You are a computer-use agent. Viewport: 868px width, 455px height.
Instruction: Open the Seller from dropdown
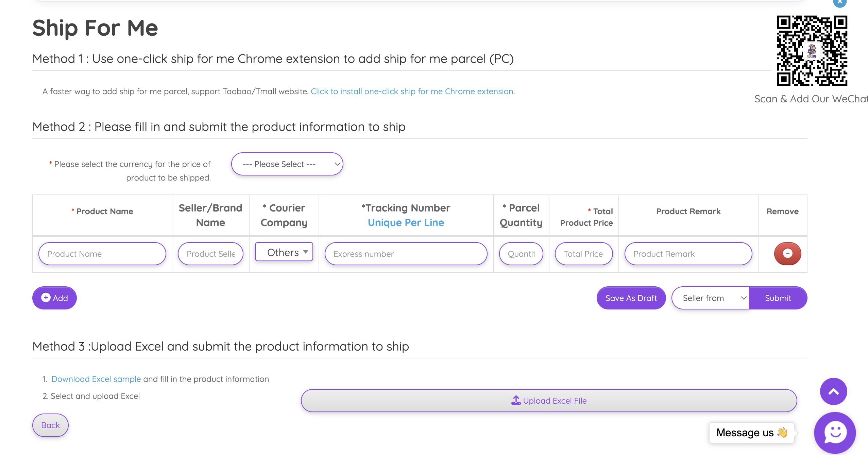coord(710,298)
